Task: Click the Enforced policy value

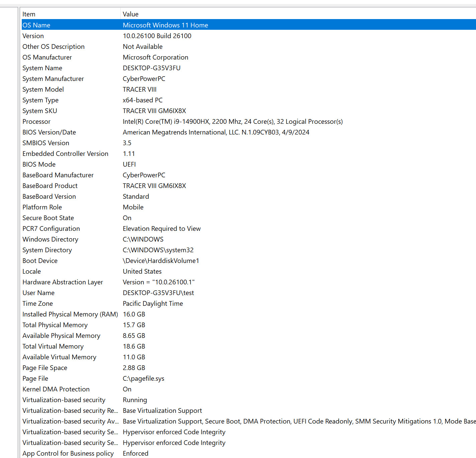Action: pyautogui.click(x=135, y=453)
